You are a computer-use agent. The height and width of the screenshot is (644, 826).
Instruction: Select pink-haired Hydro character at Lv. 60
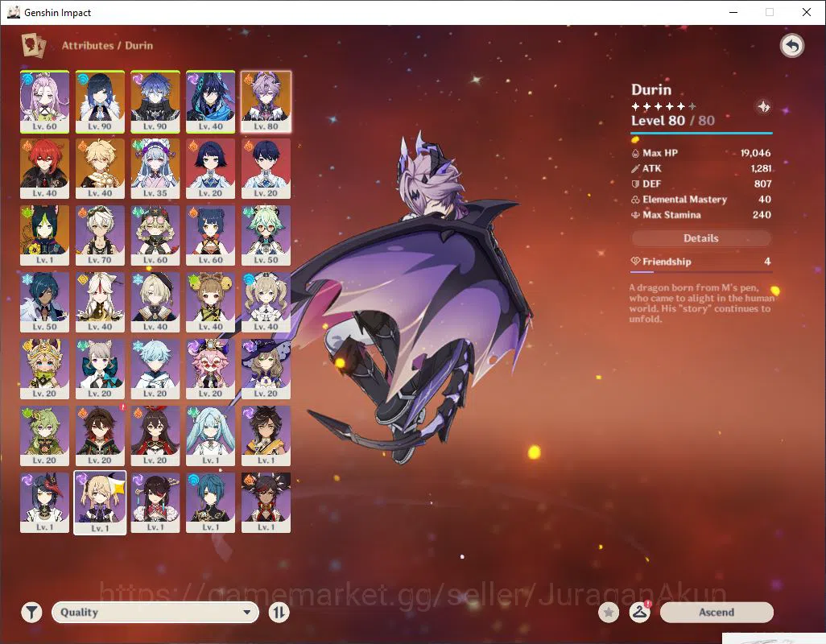[45, 102]
